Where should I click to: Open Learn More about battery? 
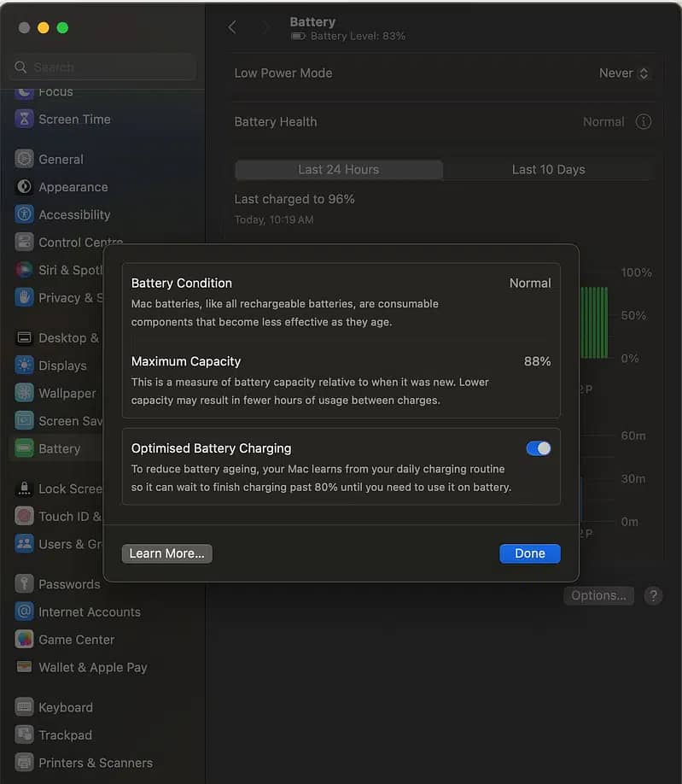click(x=167, y=553)
